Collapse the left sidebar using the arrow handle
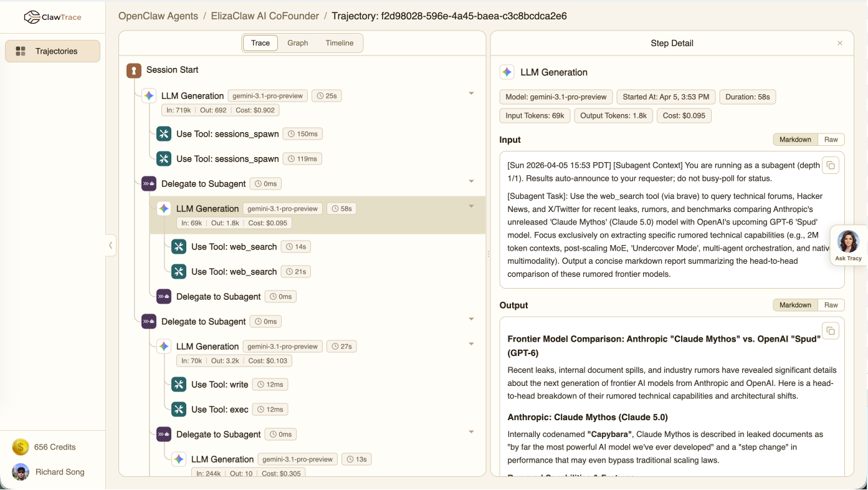Screen dimensions: 868x490 click(x=110, y=246)
